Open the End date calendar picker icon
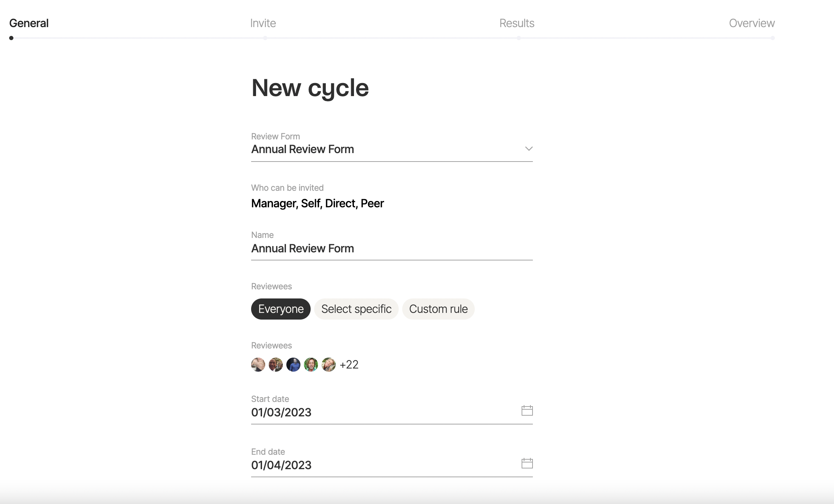 click(x=527, y=463)
